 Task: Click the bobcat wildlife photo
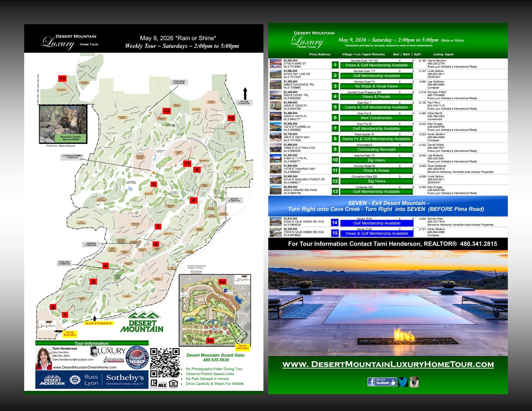click(63, 124)
